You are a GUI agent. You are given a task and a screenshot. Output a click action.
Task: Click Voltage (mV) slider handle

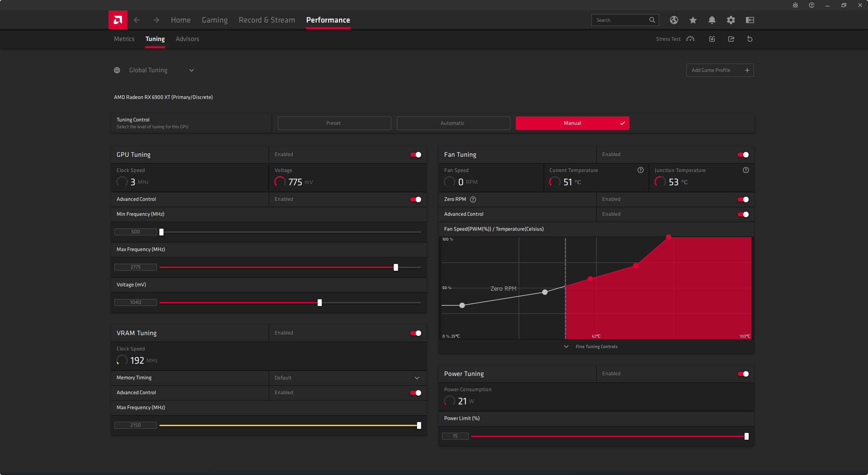[x=319, y=303]
